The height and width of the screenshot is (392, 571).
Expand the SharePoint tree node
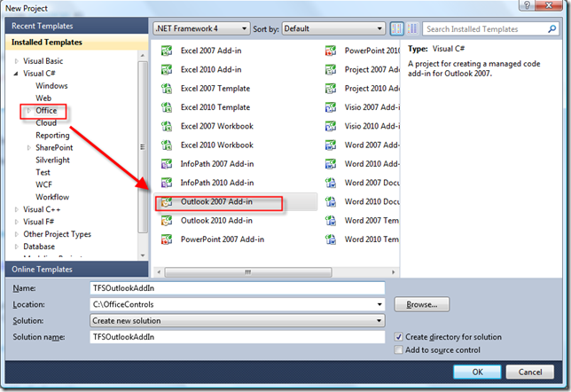click(28, 148)
